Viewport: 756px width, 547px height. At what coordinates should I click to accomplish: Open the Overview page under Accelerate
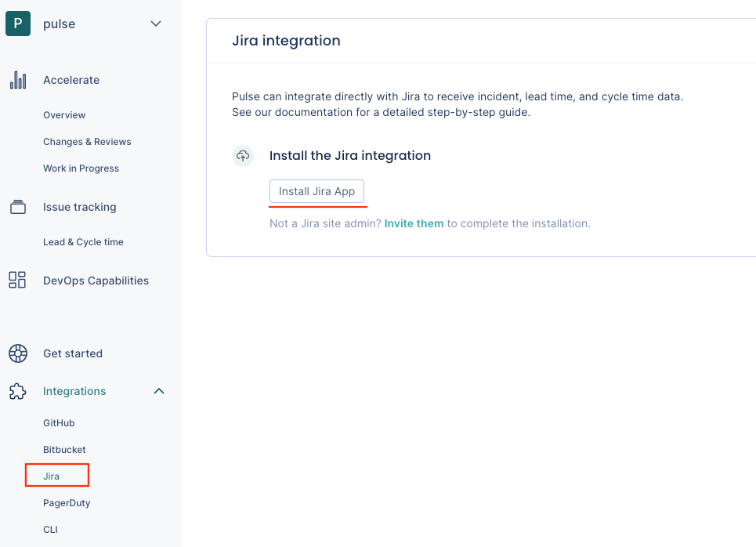pos(64,114)
